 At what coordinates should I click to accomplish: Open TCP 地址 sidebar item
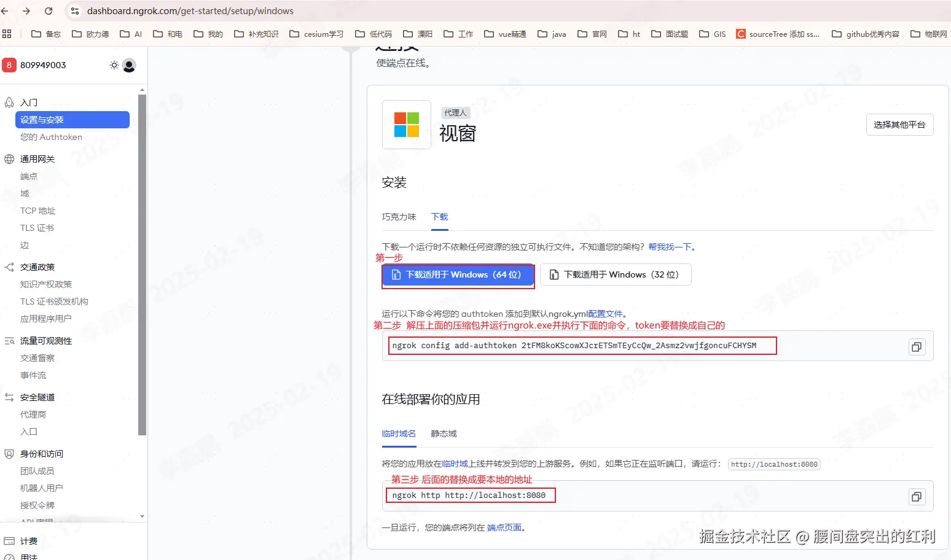38,211
